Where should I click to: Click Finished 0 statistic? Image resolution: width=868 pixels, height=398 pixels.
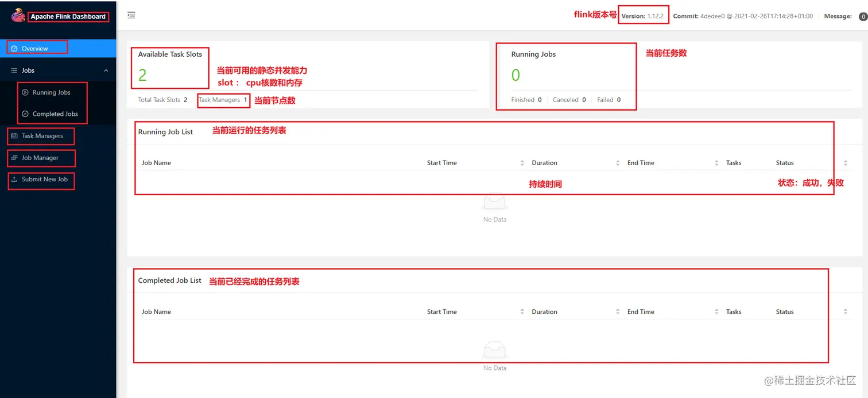526,100
